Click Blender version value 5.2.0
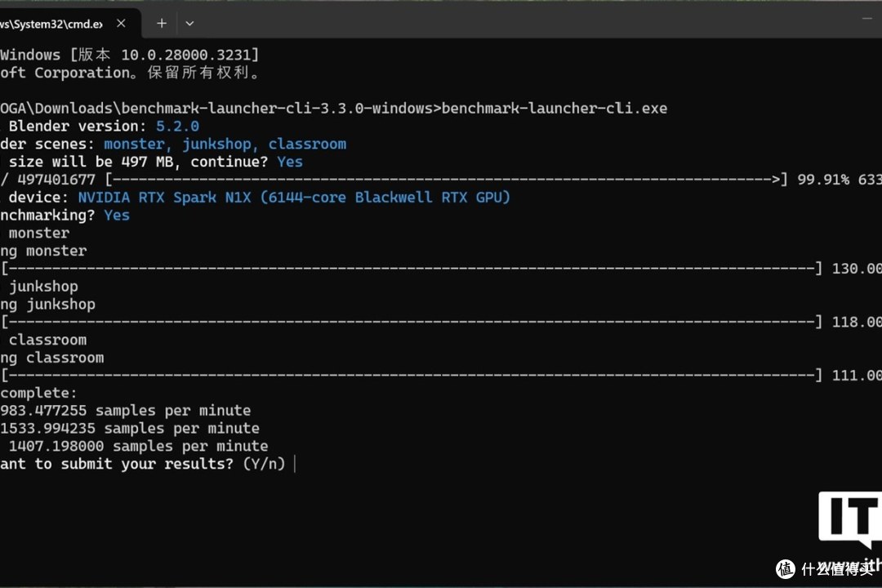This screenshot has height=588, width=882. pyautogui.click(x=177, y=126)
